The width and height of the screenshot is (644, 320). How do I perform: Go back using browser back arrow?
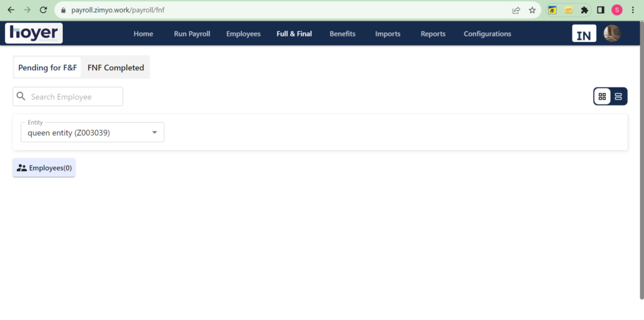pos(11,10)
